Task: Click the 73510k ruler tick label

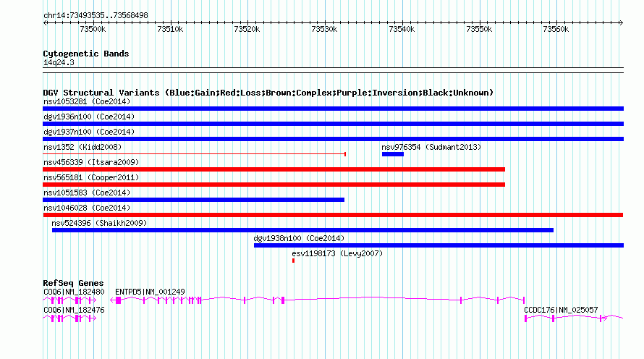Action: coord(170,29)
